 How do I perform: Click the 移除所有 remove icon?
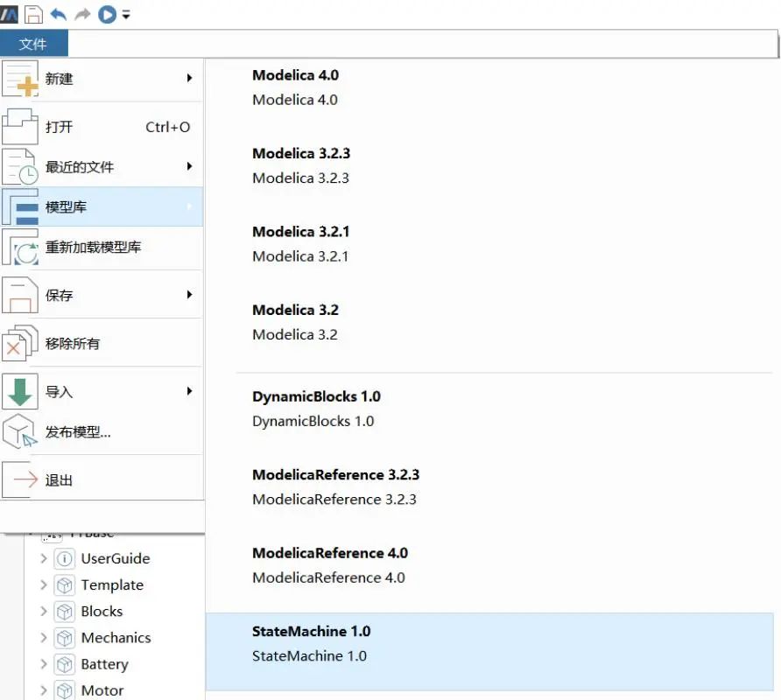coord(20,343)
